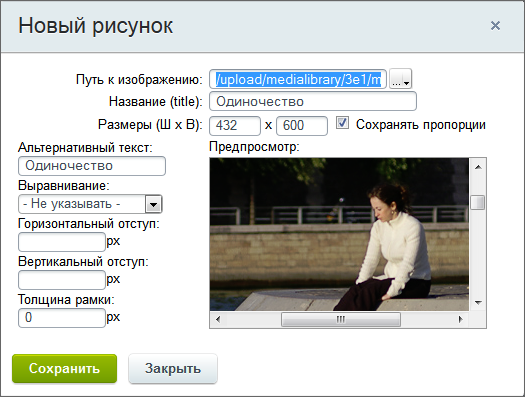Viewport: 525px width, 397px height.
Task: Click the Горизонтальный отступ input field
Action: pos(62,242)
